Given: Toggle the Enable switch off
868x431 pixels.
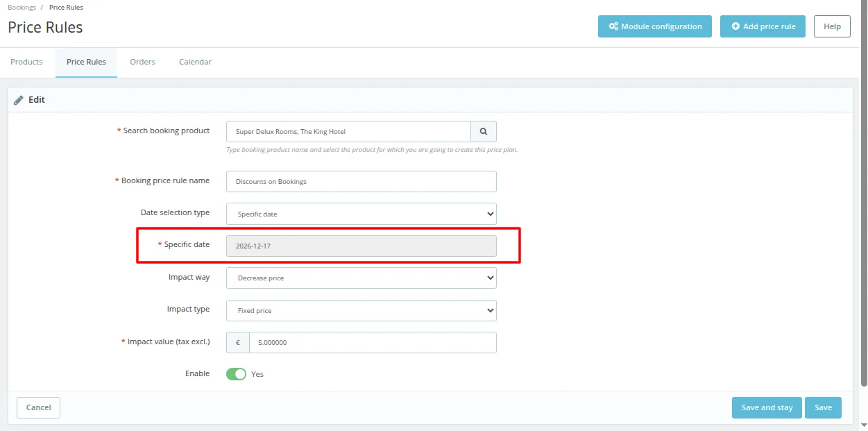Looking at the screenshot, I should coord(236,374).
